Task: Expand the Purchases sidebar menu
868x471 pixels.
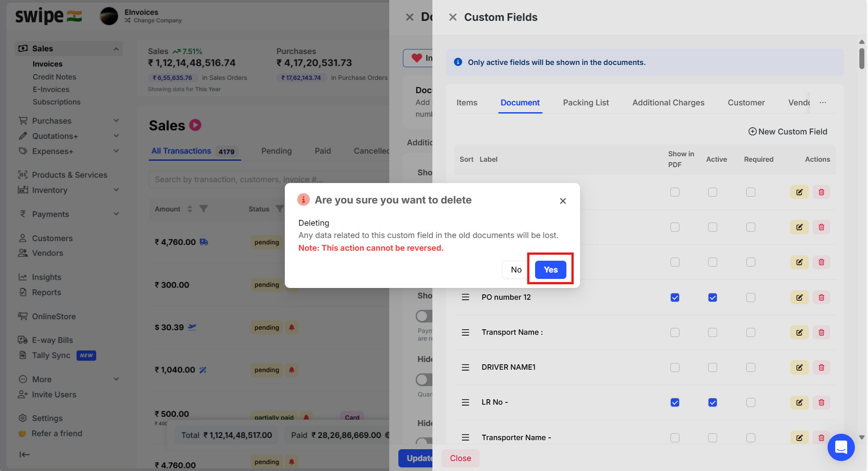Action: coord(116,121)
